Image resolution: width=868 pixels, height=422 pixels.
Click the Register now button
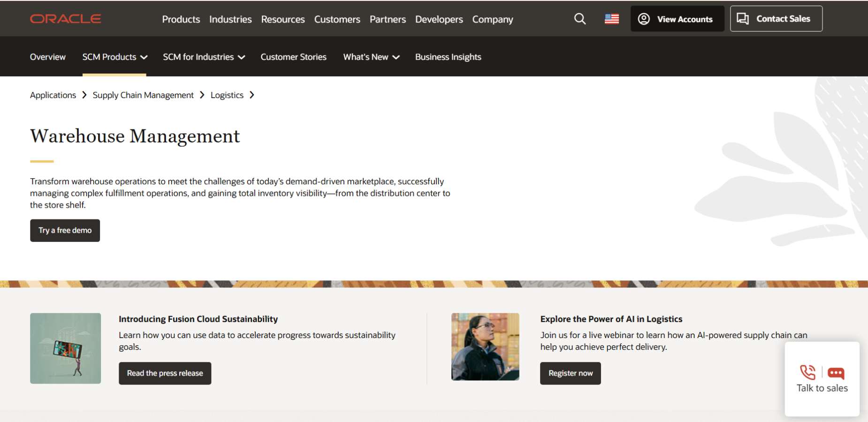[571, 373]
